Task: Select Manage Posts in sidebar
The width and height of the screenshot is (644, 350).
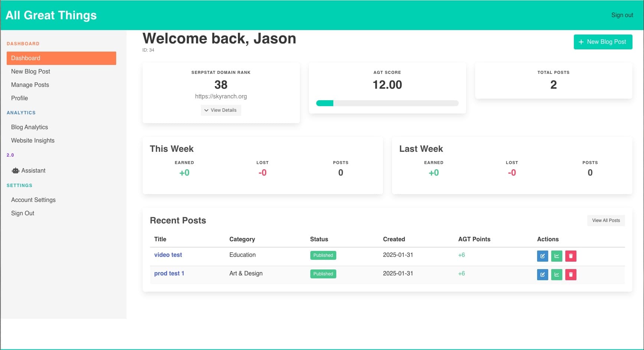Action: [30, 85]
